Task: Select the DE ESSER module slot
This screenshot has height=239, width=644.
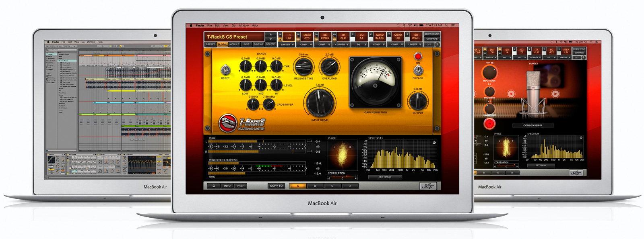Action: click(325, 37)
